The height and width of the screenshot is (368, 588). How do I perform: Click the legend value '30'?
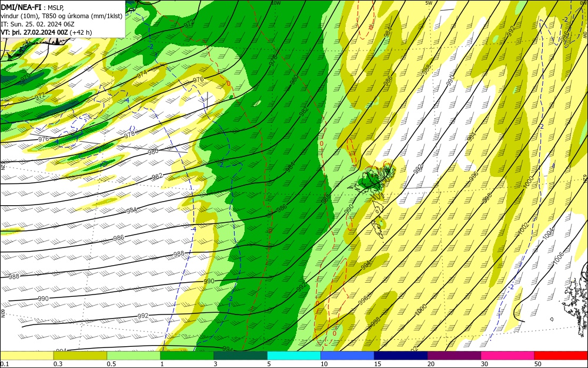coord(485,364)
